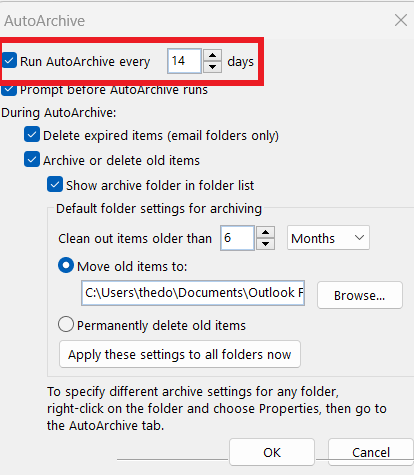Click the down arrow for clean out age
Viewport: 414px width, 475px height.
point(265,244)
